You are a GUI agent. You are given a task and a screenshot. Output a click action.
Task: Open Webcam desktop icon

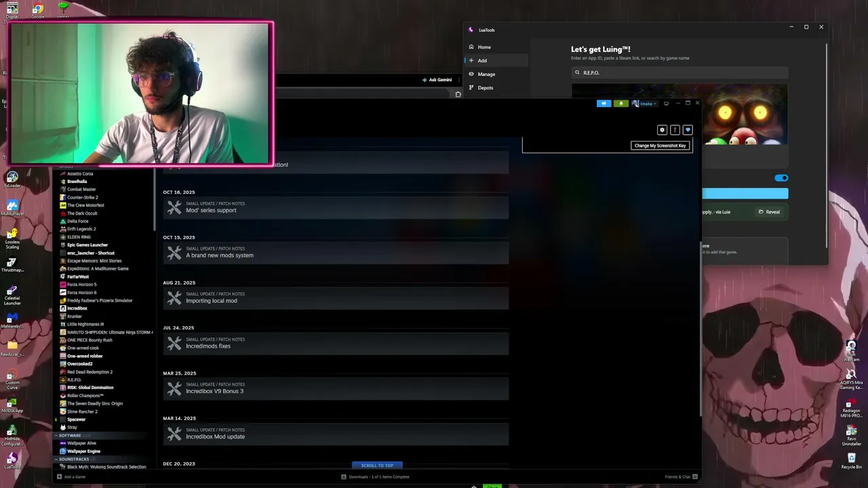(851, 351)
